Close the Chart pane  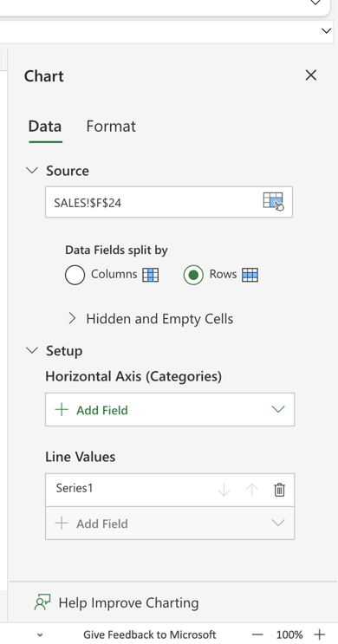[311, 75]
